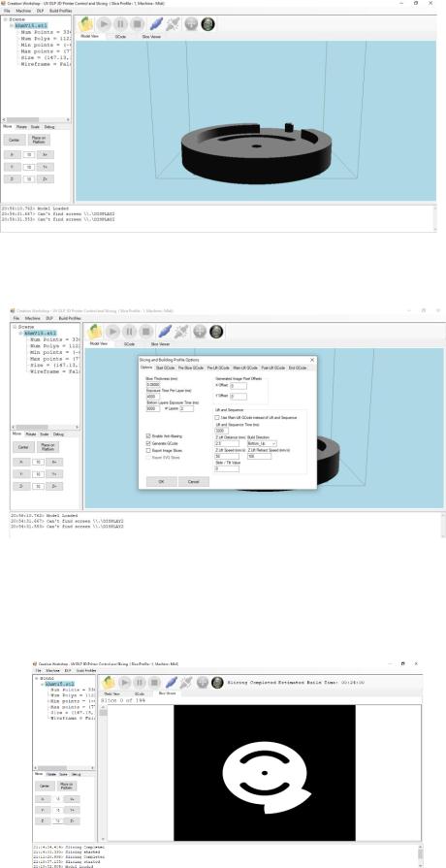Click the dark sphere toolbar icon in the 3D model view window
Screen dimensions: 446x868
point(208,24)
